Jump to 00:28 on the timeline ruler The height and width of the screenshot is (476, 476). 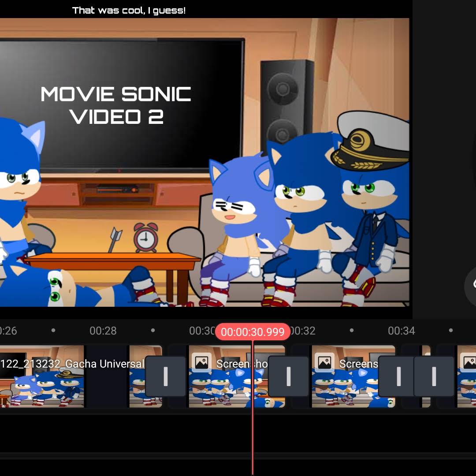(103, 331)
